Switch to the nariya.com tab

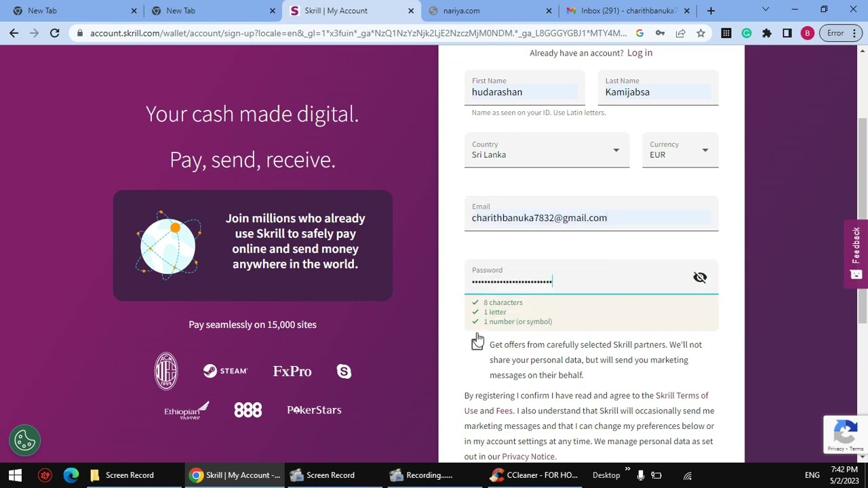[489, 11]
